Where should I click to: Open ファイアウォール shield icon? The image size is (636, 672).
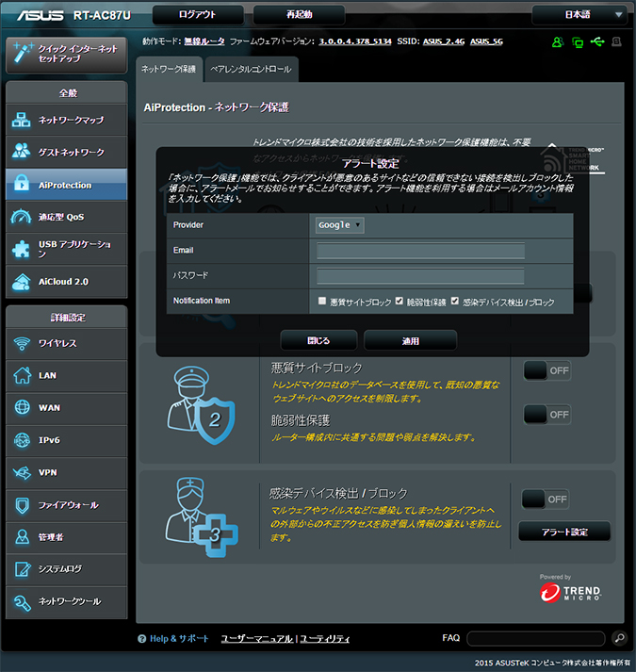(22, 505)
